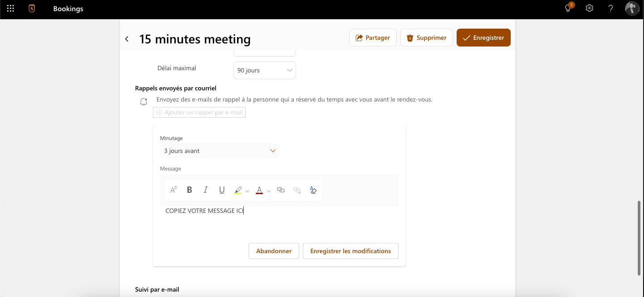Open the app launcher grid icon
644x297 pixels.
11,8
